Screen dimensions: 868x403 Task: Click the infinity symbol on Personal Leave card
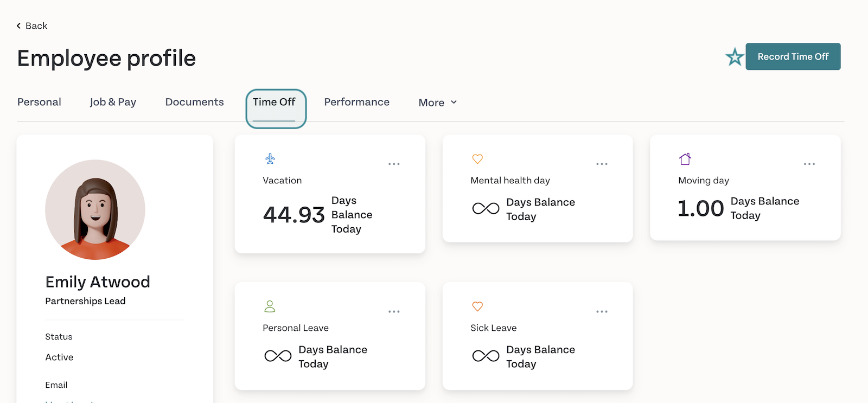pos(278,356)
